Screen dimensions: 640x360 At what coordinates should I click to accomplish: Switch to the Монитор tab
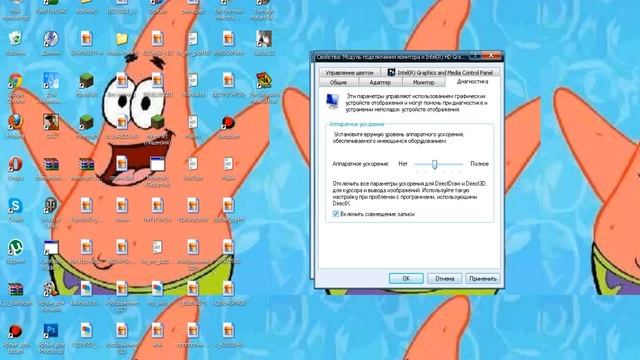tap(424, 82)
